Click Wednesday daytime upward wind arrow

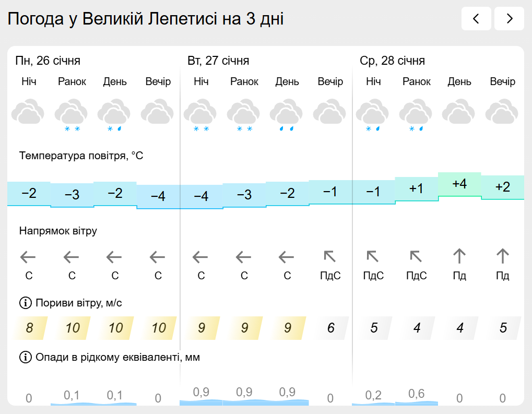point(459,256)
